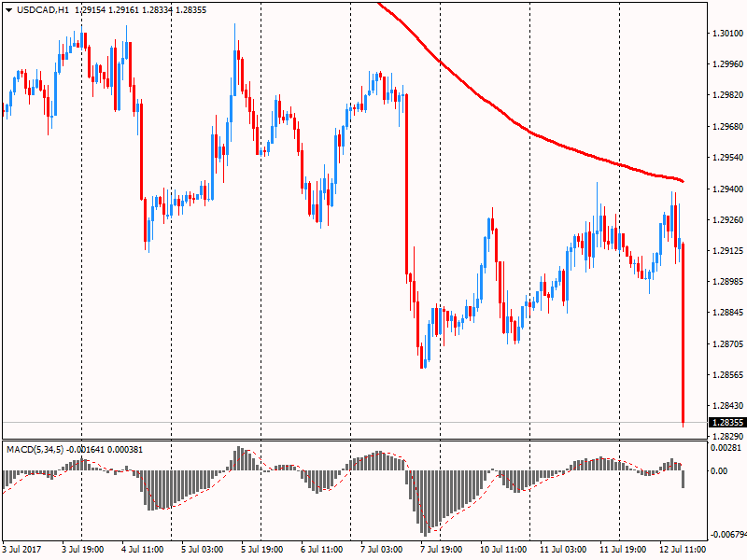This screenshot has height=560, width=747.
Task: Click the 1.28845 price axis label
Action: click(727, 313)
